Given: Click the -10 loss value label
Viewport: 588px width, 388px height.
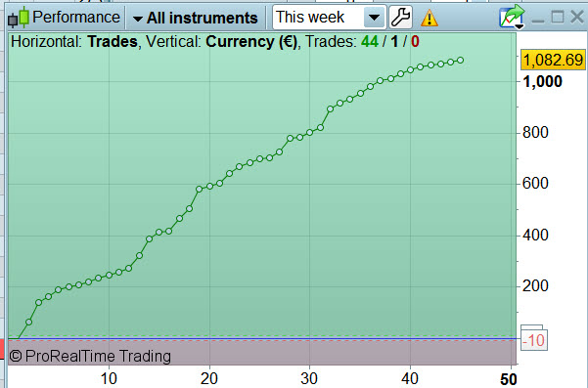Looking at the screenshot, I should pos(533,340).
